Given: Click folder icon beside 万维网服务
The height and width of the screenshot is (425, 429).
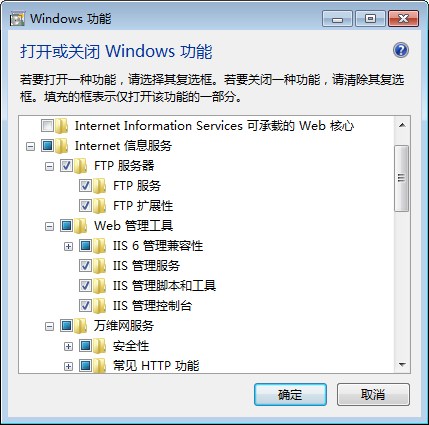Looking at the screenshot, I should [80, 326].
